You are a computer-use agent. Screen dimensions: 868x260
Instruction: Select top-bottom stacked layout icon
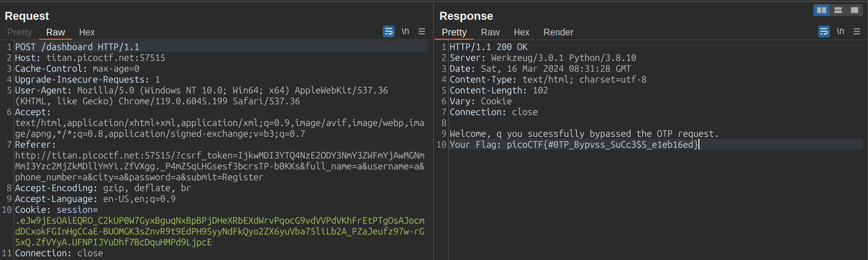pos(838,10)
